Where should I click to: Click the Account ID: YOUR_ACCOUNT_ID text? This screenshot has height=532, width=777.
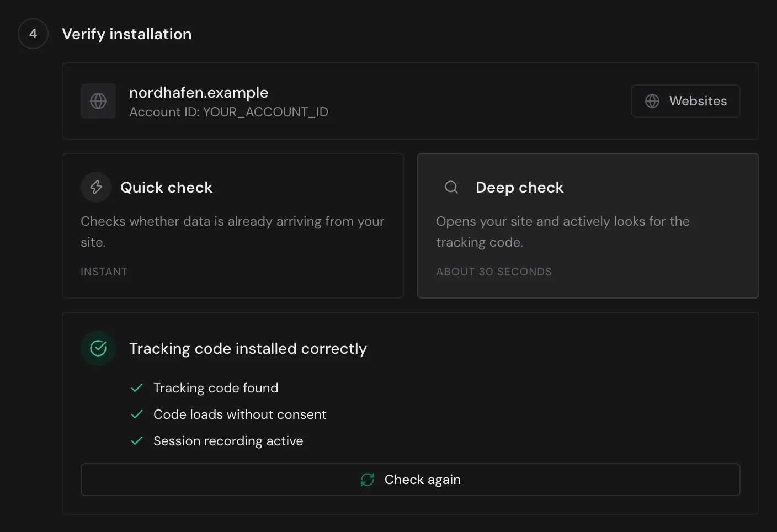click(x=228, y=112)
